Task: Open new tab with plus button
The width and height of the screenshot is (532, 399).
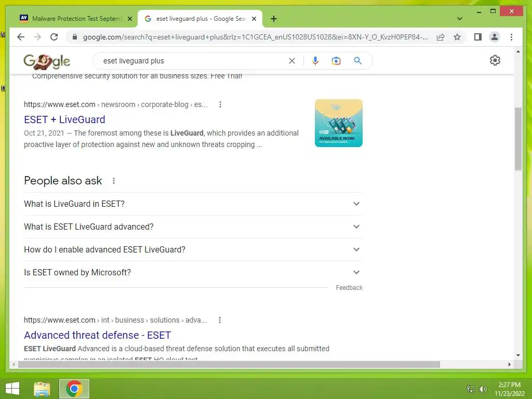Action: pyautogui.click(x=274, y=19)
